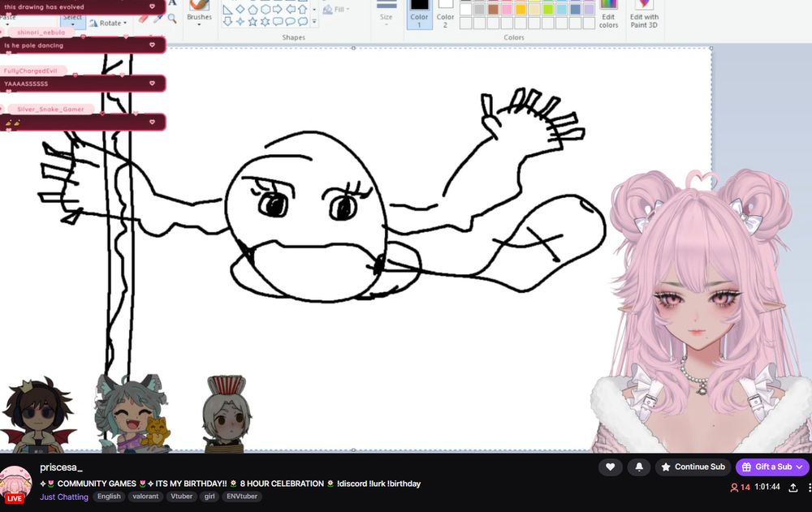Select the color picker eyedropper tool
This screenshot has height=512, width=812.
158,19
